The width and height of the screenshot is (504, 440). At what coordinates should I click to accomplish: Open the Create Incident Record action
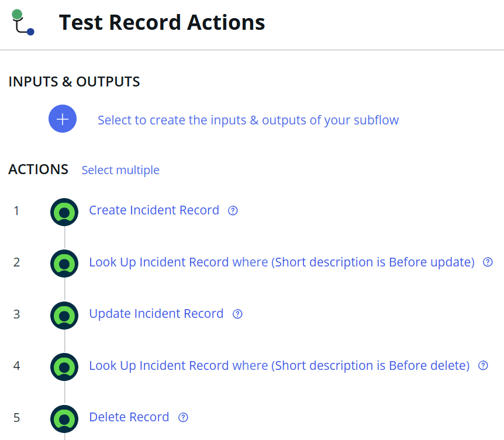click(x=154, y=210)
